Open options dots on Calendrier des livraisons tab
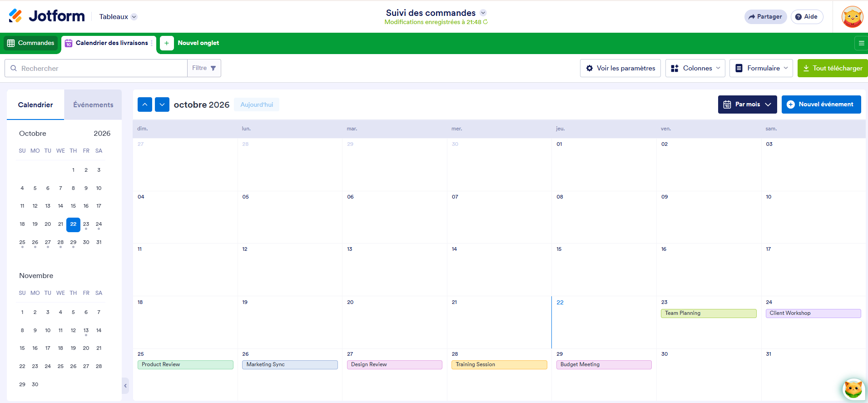The width and height of the screenshot is (868, 403). pyautogui.click(x=152, y=43)
